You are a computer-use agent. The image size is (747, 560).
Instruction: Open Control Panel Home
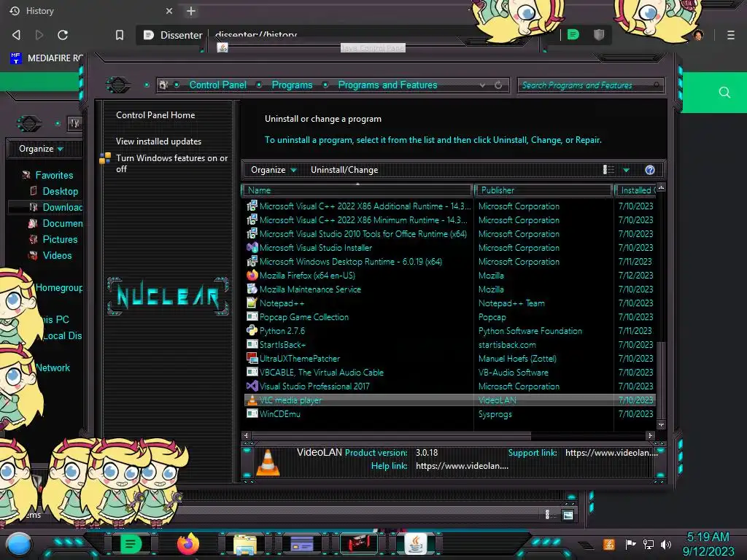155,114
